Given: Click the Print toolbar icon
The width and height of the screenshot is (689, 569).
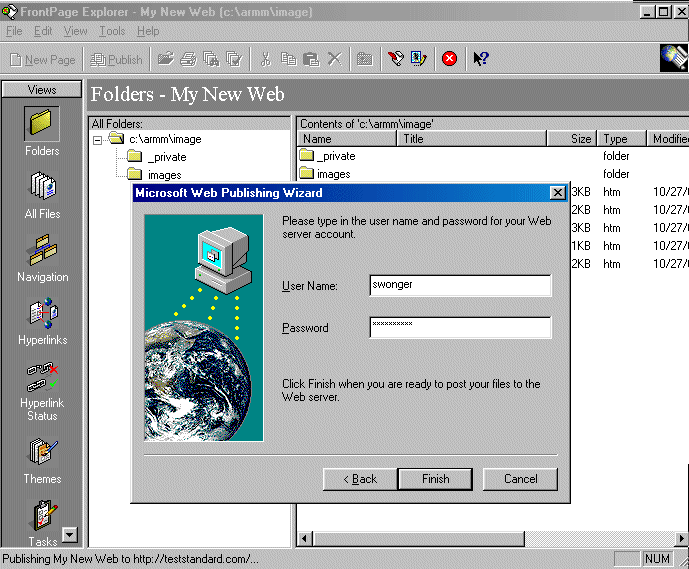Looking at the screenshot, I should pos(189,58).
